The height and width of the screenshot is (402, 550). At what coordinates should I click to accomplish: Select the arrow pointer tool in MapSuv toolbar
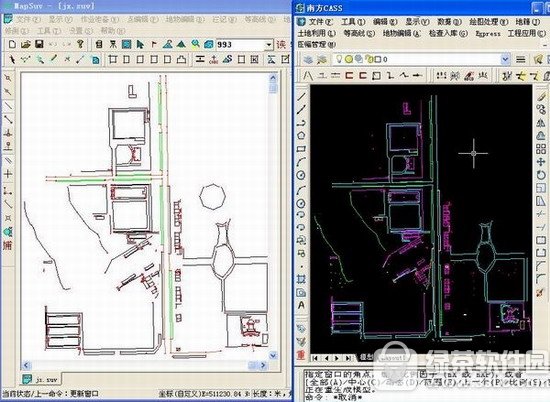click(140, 44)
